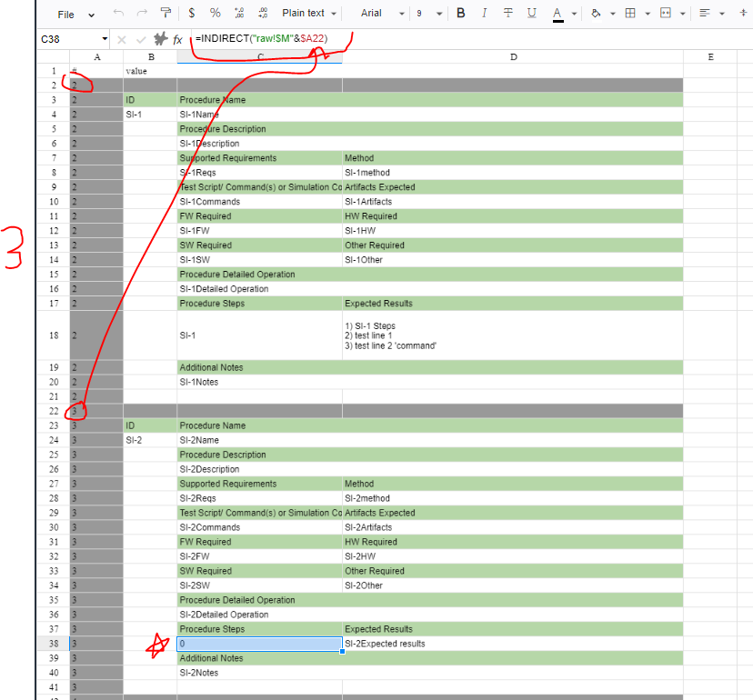Screen dimensions: 753x700
Task: Click cell 'SI-2FW'
Action: point(260,556)
